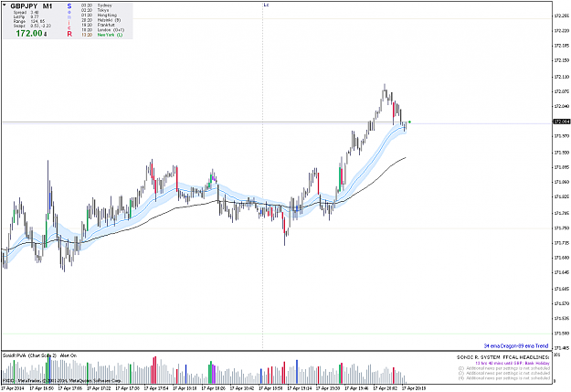Image resolution: width=571 pixels, height=392 pixels.
Task: Select the Frankfurt session time row
Action: click(x=98, y=26)
